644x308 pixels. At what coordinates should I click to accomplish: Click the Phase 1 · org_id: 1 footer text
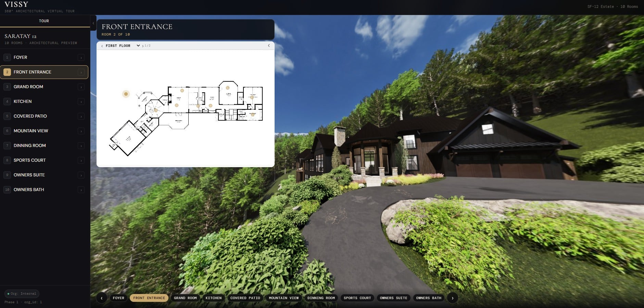point(23,302)
